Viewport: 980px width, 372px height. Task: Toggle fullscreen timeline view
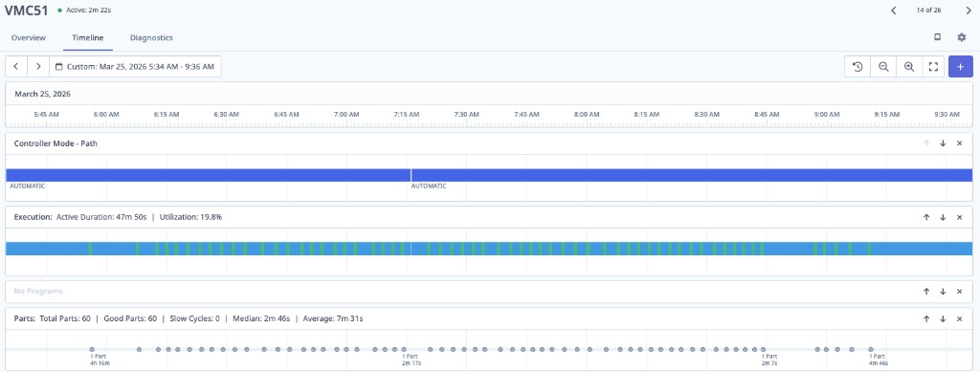pyautogui.click(x=933, y=67)
